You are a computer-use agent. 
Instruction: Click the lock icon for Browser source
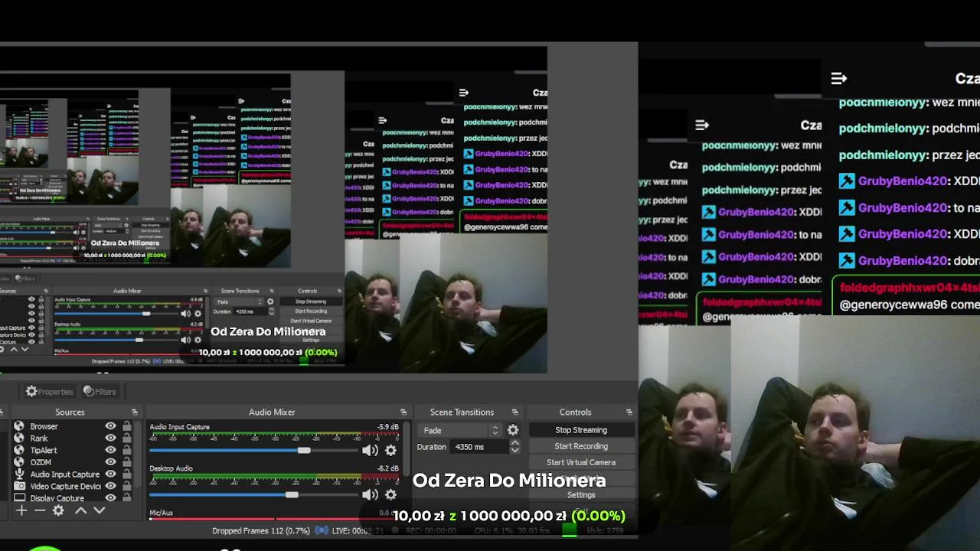(x=126, y=426)
